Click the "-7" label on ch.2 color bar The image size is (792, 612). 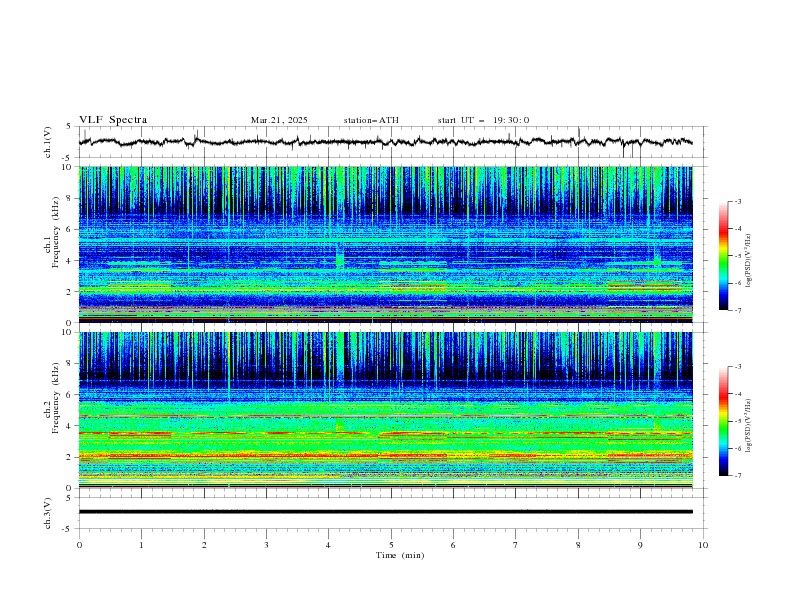coord(738,475)
